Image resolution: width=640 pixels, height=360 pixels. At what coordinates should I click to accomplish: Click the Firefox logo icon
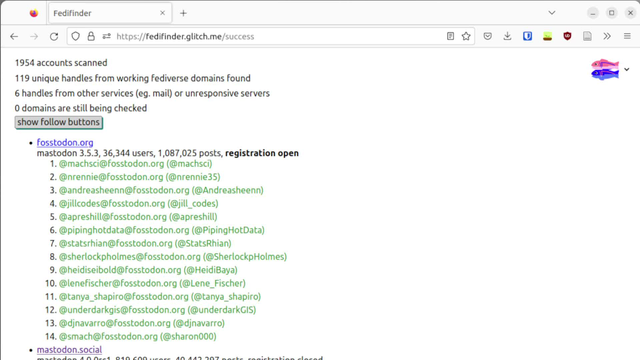tap(34, 13)
